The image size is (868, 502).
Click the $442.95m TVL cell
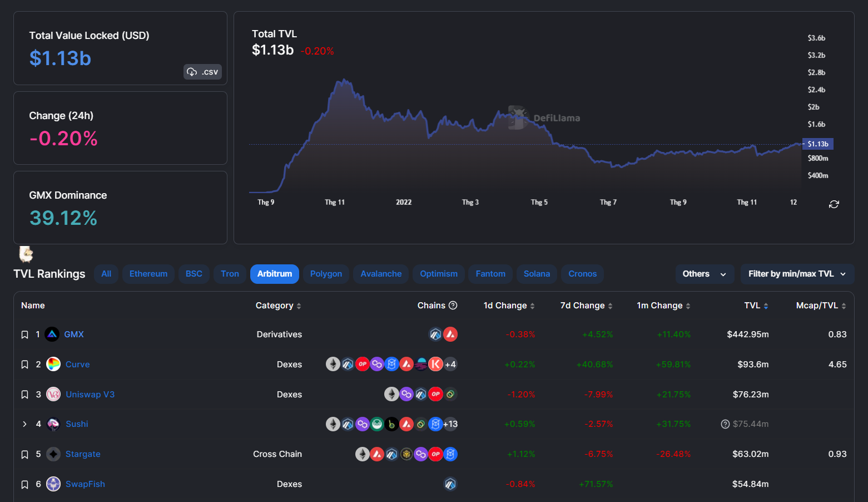tap(748, 334)
